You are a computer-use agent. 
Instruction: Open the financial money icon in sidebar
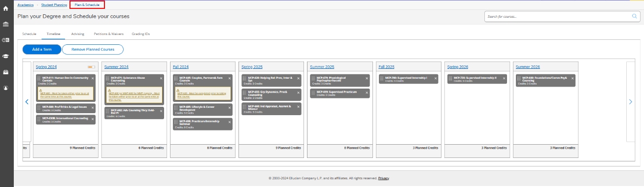pos(5,40)
